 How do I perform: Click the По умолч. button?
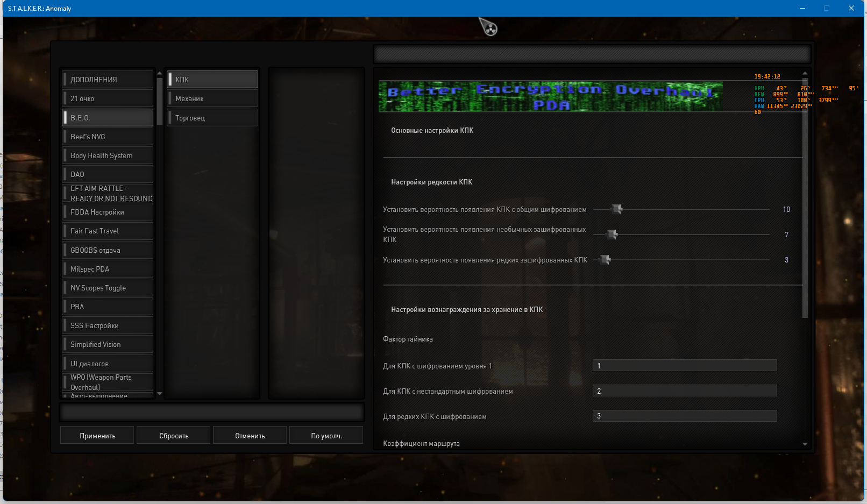coord(326,436)
